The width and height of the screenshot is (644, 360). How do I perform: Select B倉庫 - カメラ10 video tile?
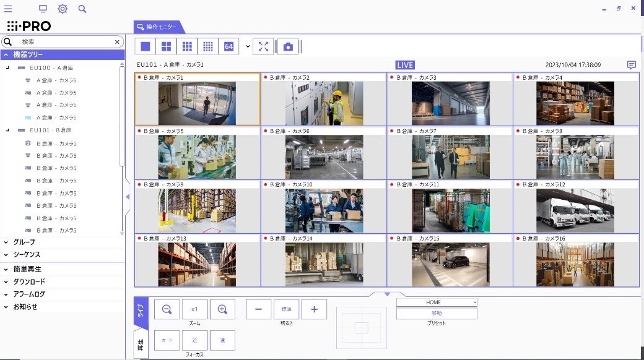[324, 207]
